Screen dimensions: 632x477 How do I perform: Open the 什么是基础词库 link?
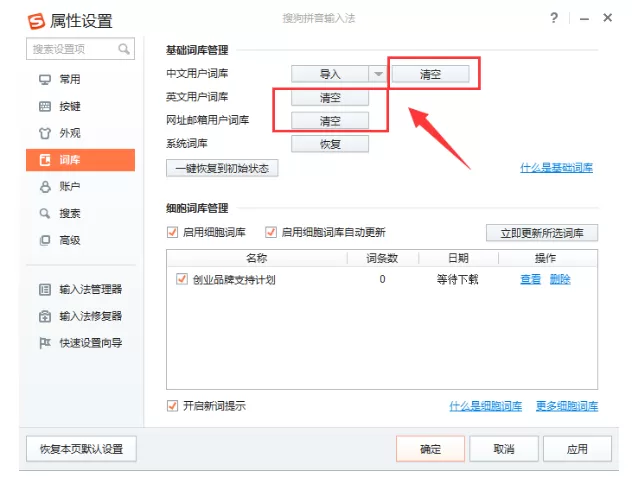[556, 168]
